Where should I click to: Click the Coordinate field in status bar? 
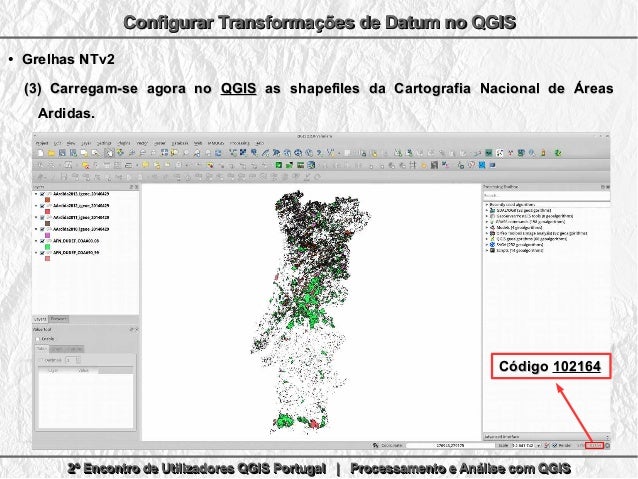[450, 446]
